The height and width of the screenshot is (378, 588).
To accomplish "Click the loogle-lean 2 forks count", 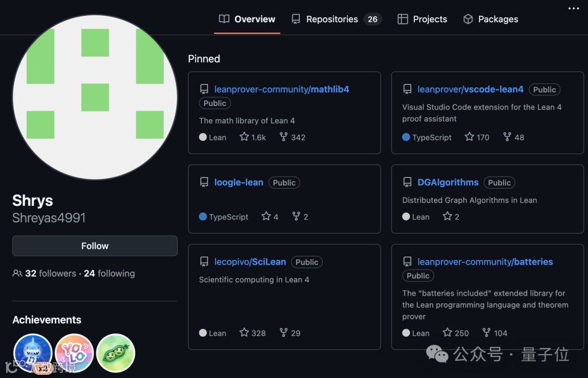I will pyautogui.click(x=300, y=217).
